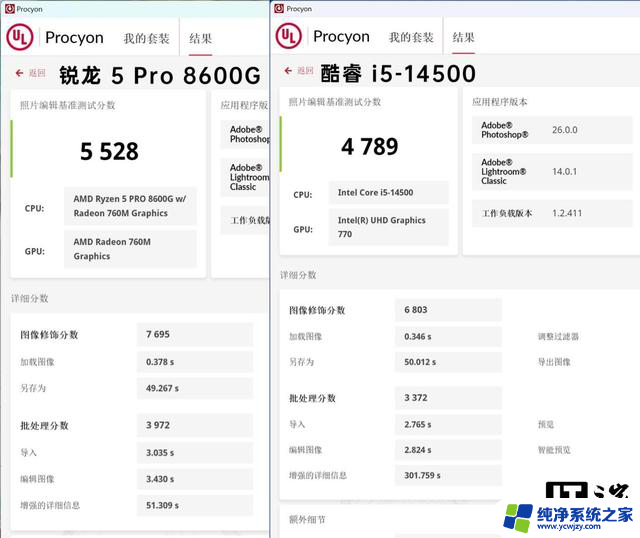Click back arrow in right Procyon window

click(288, 71)
